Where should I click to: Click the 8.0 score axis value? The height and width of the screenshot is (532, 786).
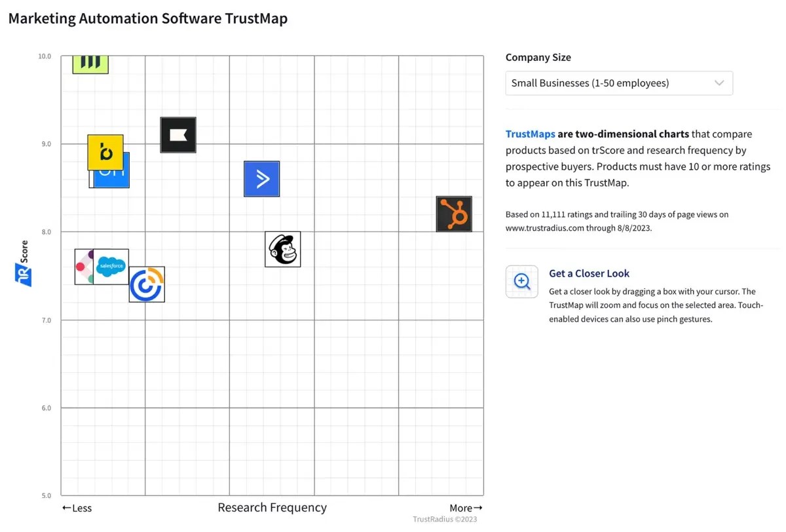[46, 232]
